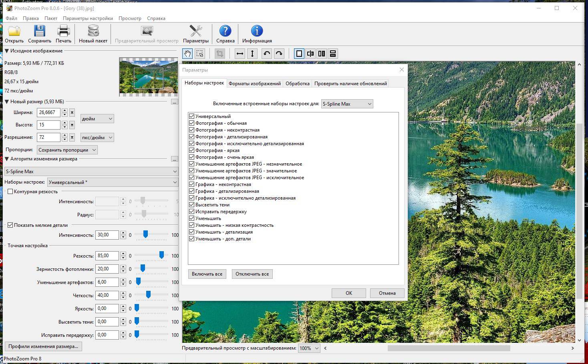This screenshot has width=588, height=364.
Task: Uncheck Универсальный preset checkbox
Action: [x=191, y=116]
